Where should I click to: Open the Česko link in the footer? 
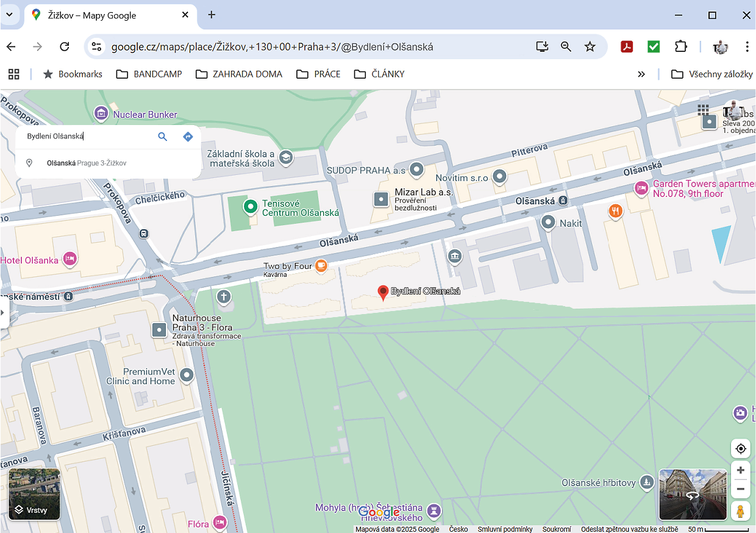point(458,529)
